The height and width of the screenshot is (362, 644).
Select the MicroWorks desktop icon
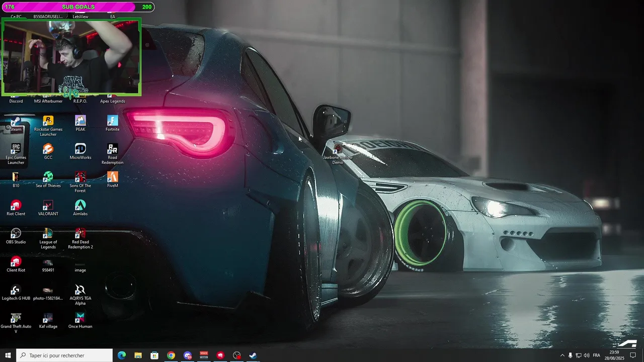coord(80,152)
